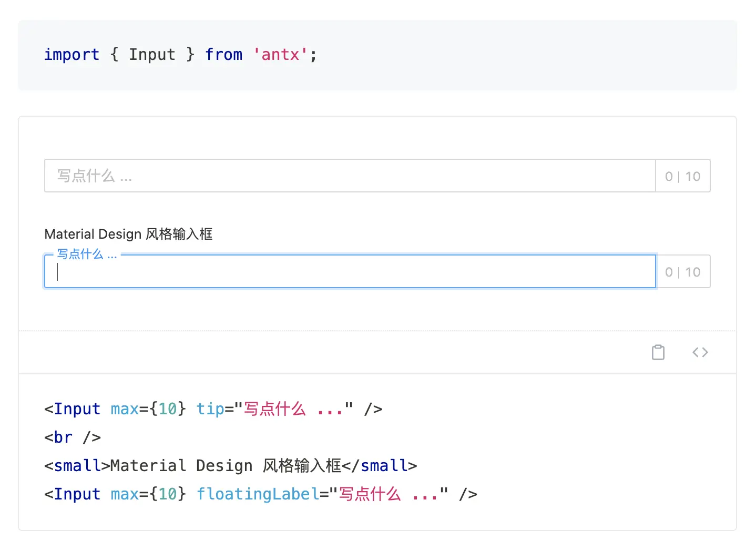Click the 'antx' string in the import line
Screen dimensions: 756x551
point(280,55)
